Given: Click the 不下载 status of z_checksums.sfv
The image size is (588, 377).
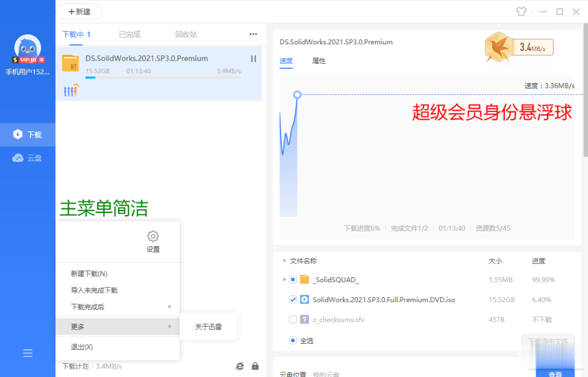Looking at the screenshot, I should [x=542, y=320].
